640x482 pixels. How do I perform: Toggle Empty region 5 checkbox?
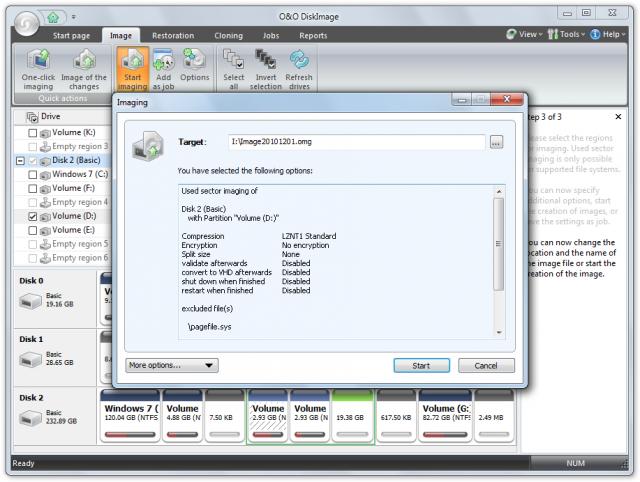coord(33,244)
